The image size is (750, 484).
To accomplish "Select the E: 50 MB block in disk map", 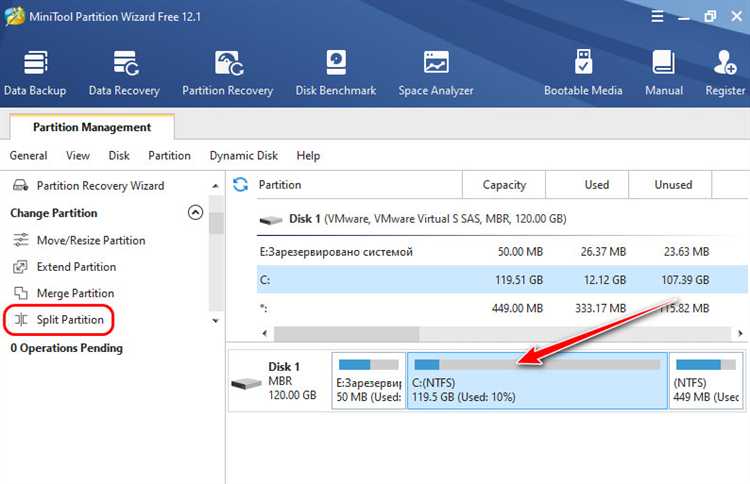I will pyautogui.click(x=368, y=381).
